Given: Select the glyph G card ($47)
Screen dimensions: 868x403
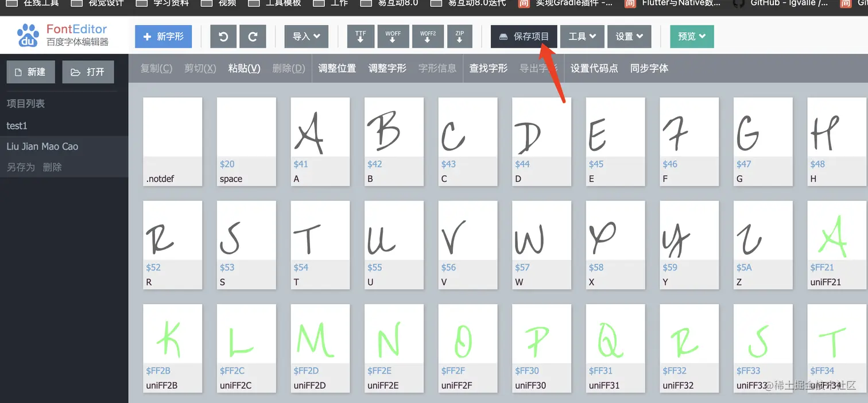Looking at the screenshot, I should click(764, 141).
